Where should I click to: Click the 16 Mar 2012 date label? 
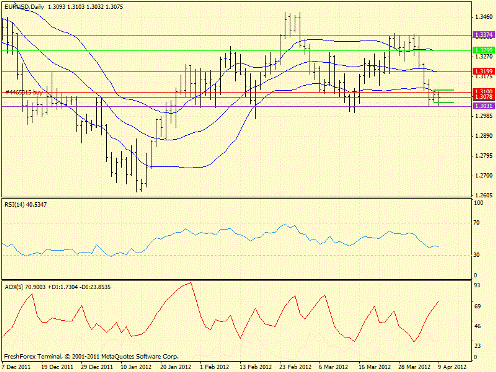coord(375,367)
